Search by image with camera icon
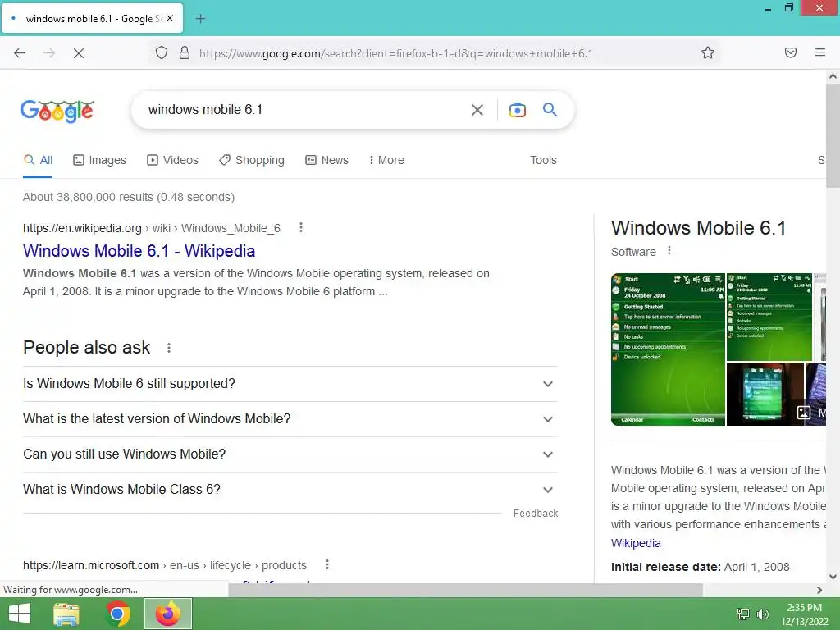Image resolution: width=840 pixels, height=630 pixels. pyautogui.click(x=517, y=110)
